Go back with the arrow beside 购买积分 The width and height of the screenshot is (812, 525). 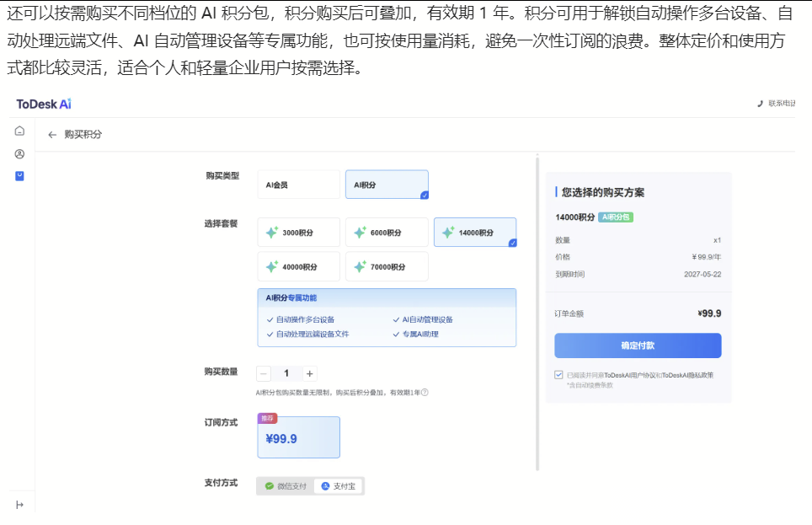point(52,135)
